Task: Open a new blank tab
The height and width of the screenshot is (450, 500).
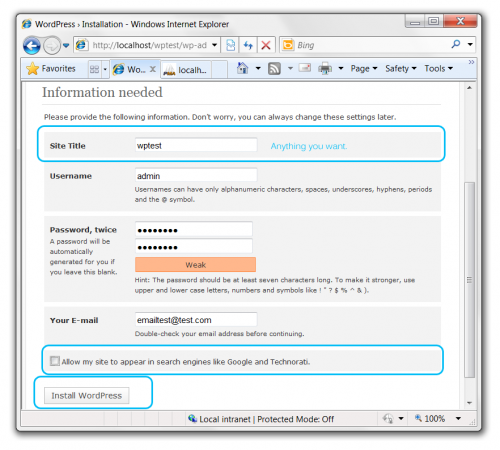Action: (219, 70)
